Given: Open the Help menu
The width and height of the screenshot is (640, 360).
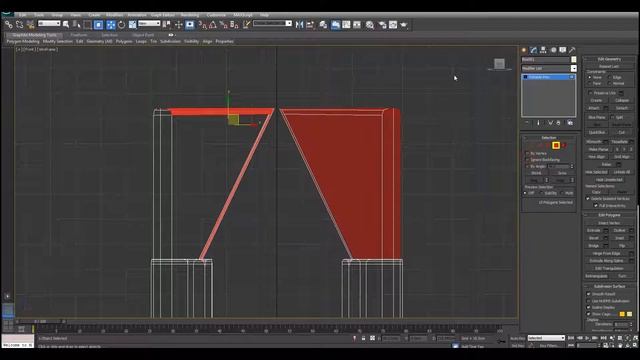Looking at the screenshot, I should click(x=264, y=15).
